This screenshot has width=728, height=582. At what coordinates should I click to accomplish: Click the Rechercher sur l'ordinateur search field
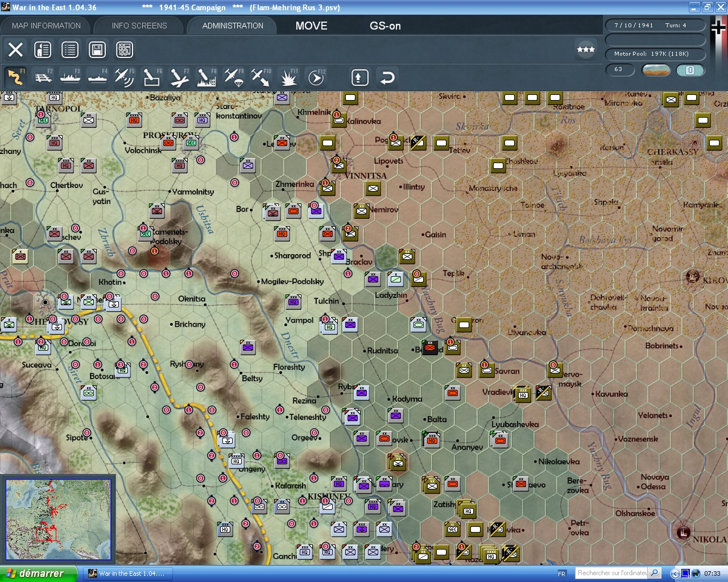click(x=612, y=573)
